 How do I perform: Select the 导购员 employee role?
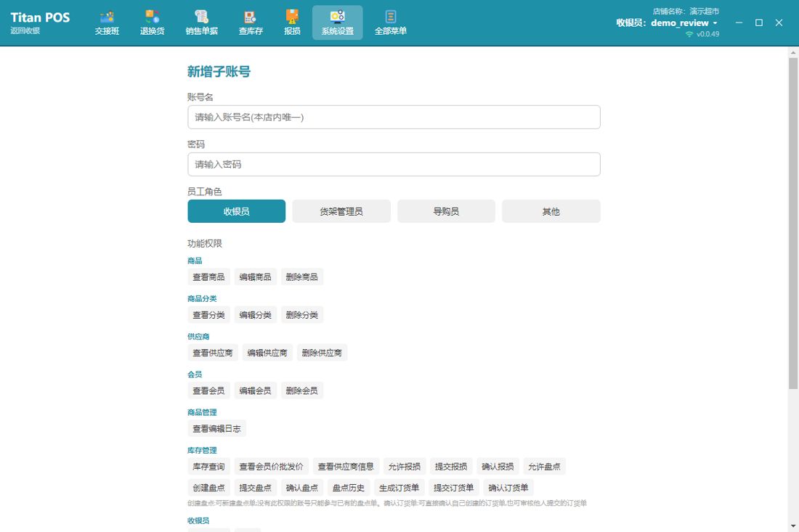(447, 211)
